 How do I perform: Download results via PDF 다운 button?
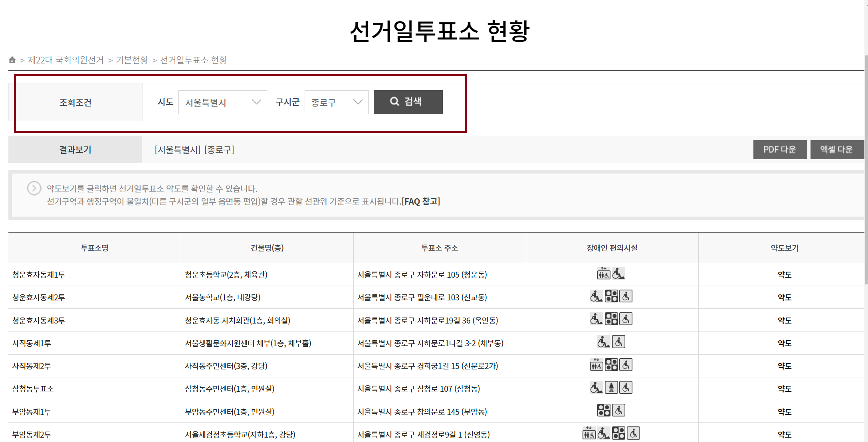(780, 150)
